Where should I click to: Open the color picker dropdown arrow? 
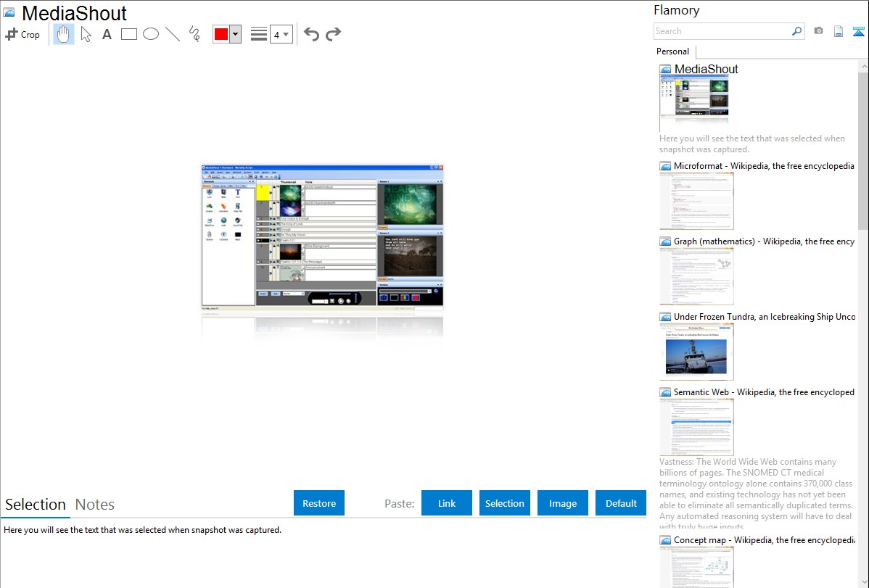pyautogui.click(x=235, y=34)
